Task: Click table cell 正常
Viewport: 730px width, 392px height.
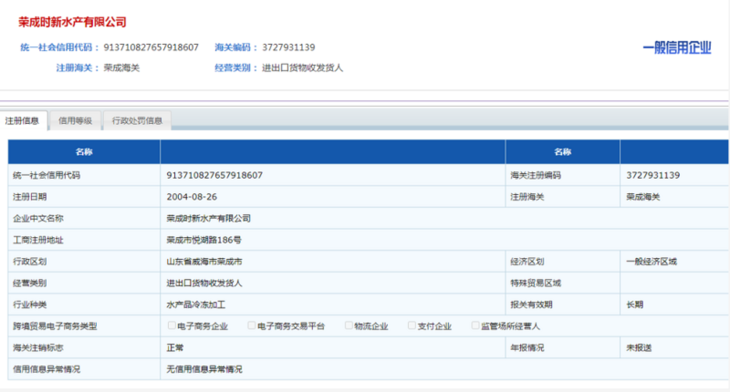Action: pyautogui.click(x=175, y=348)
